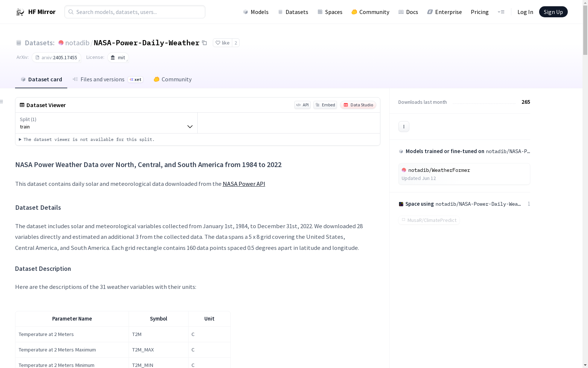588x368 pixels.
Task: Click the unit 'C' in the T2M_MAX row
Action: click(209, 350)
